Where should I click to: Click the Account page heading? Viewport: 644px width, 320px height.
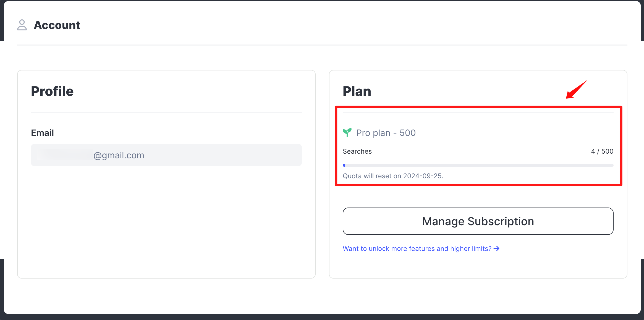coord(57,25)
